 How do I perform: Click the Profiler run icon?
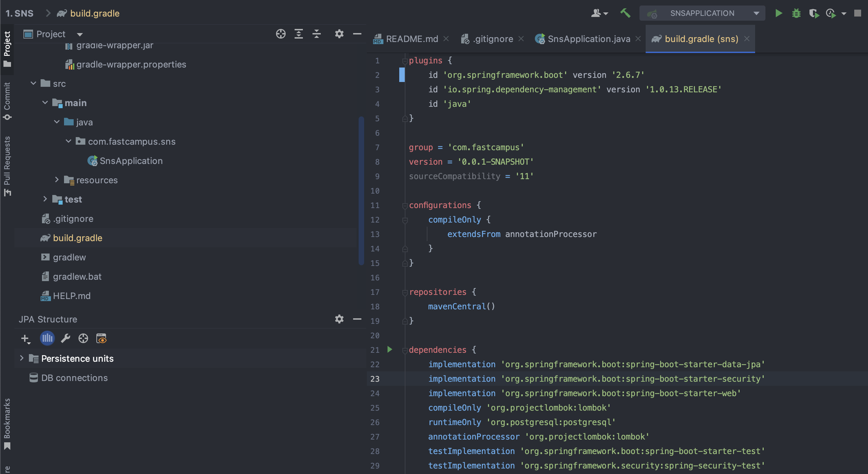point(831,13)
